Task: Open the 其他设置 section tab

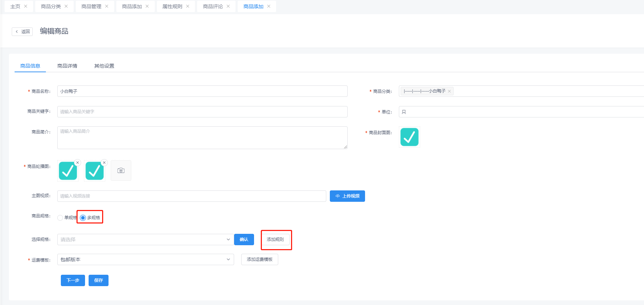Action: (104, 66)
